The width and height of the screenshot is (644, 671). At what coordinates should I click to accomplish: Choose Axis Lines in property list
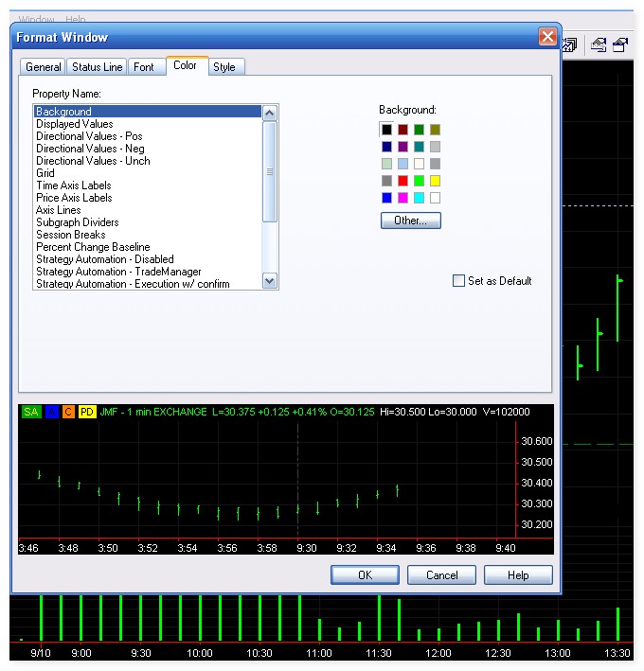click(x=148, y=210)
